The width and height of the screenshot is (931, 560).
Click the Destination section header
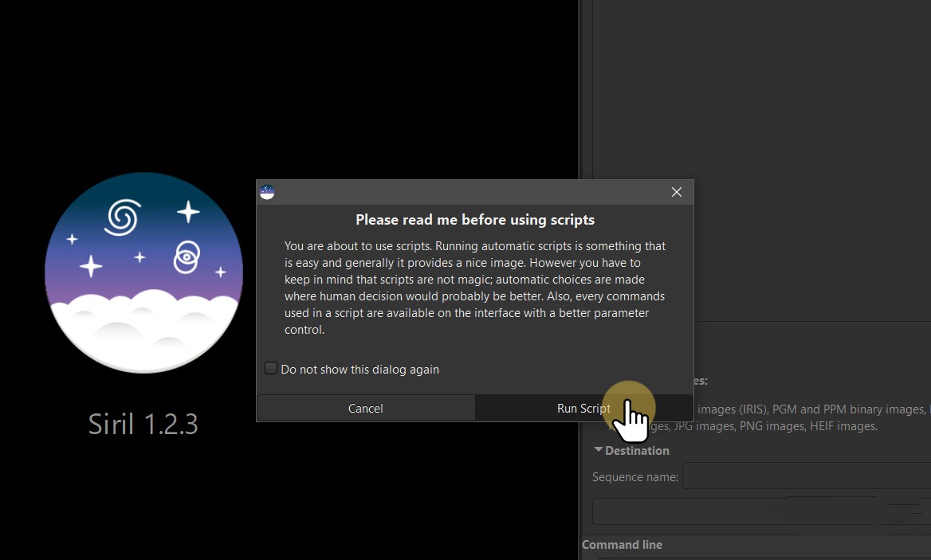[x=636, y=451]
